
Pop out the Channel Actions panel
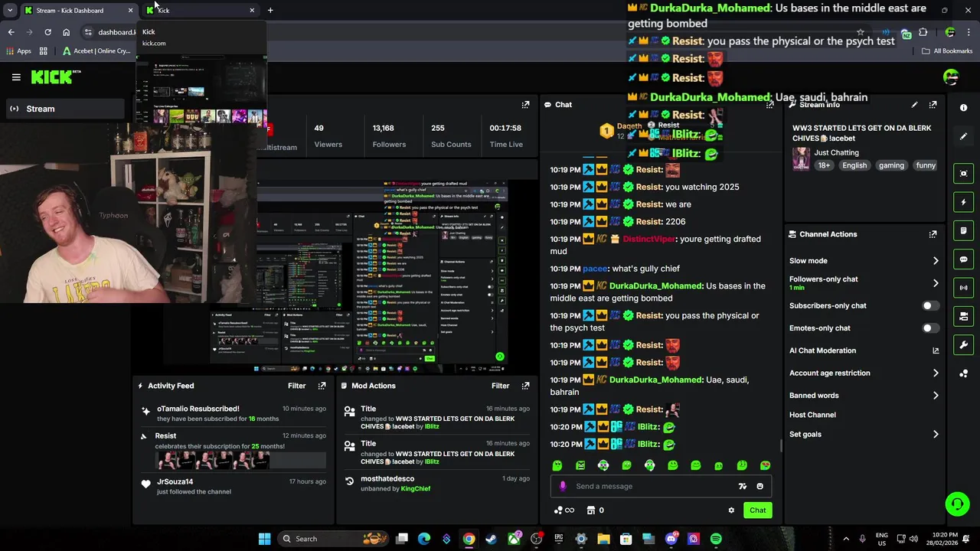tap(933, 234)
